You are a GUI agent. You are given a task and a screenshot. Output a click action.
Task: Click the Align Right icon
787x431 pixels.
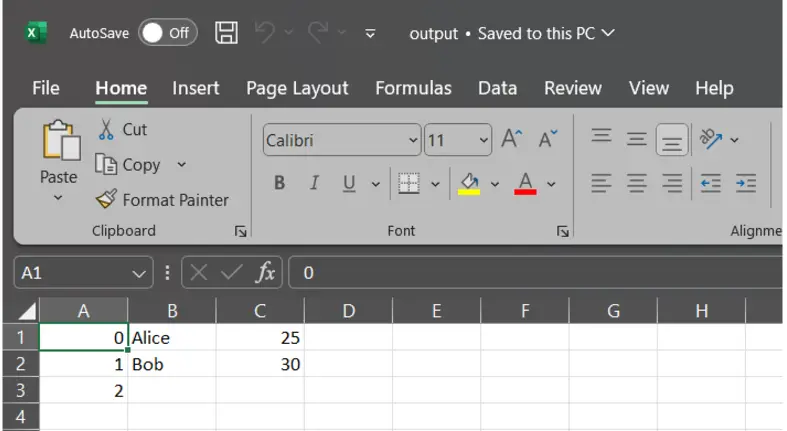672,183
